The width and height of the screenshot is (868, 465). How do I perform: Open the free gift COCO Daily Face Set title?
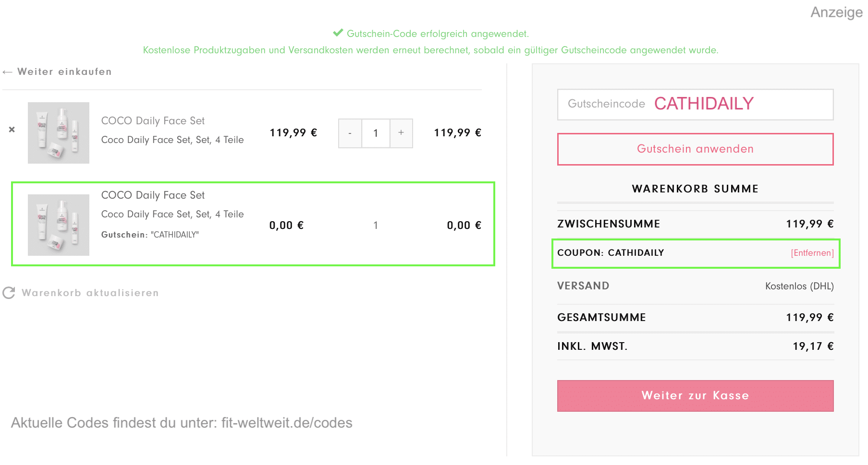click(x=153, y=195)
